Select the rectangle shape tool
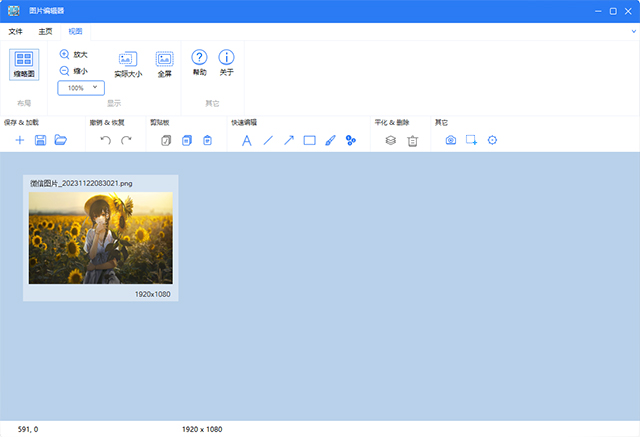Viewport: 640px width, 437px height. pos(309,140)
